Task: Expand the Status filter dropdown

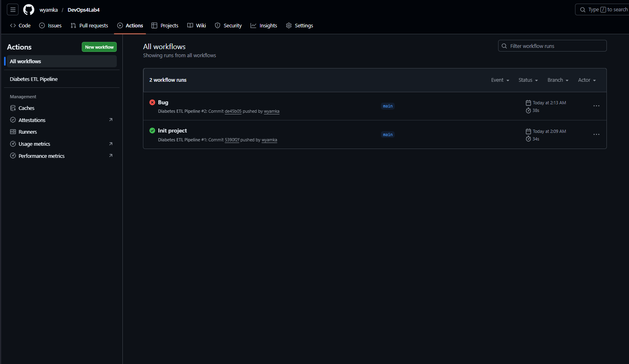Action: [528, 80]
